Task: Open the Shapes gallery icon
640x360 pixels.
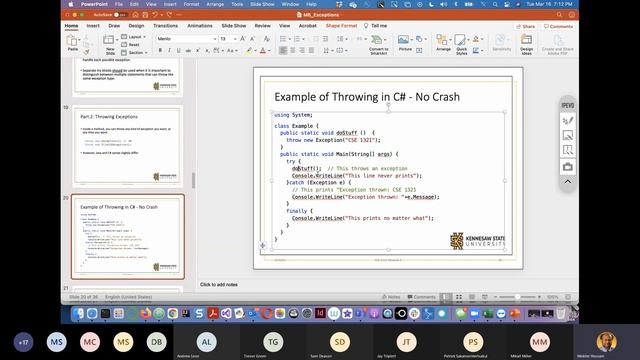Action: pyautogui.click(x=419, y=39)
